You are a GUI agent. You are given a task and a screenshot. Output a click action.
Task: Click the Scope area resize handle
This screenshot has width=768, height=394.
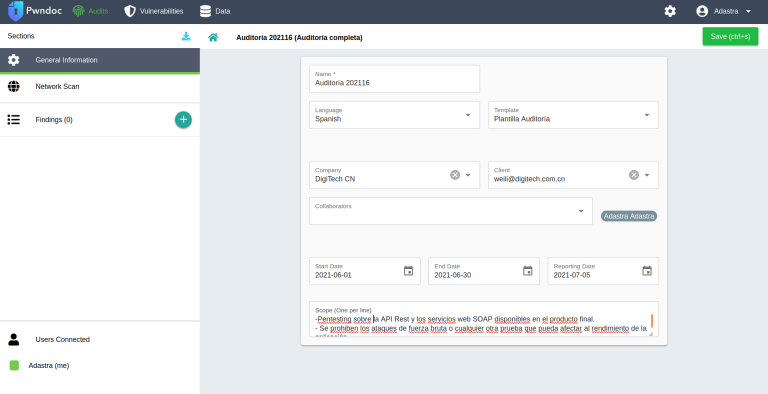coord(651,334)
